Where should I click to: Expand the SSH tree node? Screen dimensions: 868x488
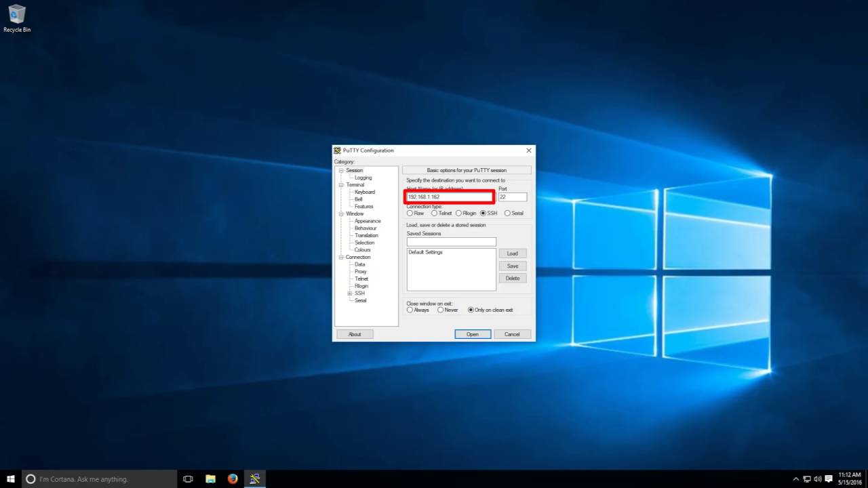pyautogui.click(x=350, y=293)
